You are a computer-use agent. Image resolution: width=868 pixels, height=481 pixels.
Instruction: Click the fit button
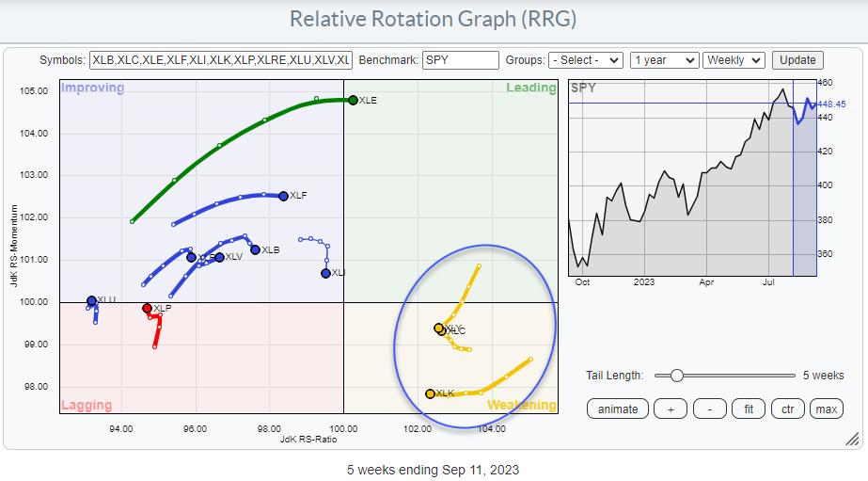(750, 409)
